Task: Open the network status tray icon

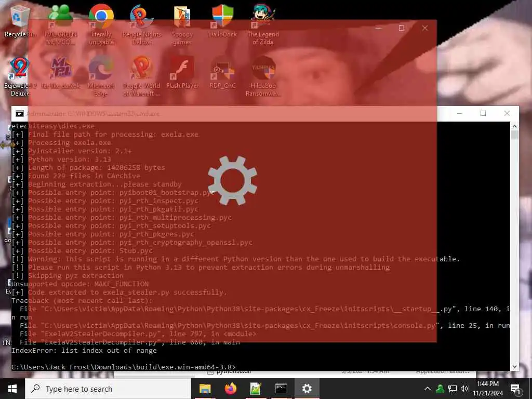Action: 453,389
